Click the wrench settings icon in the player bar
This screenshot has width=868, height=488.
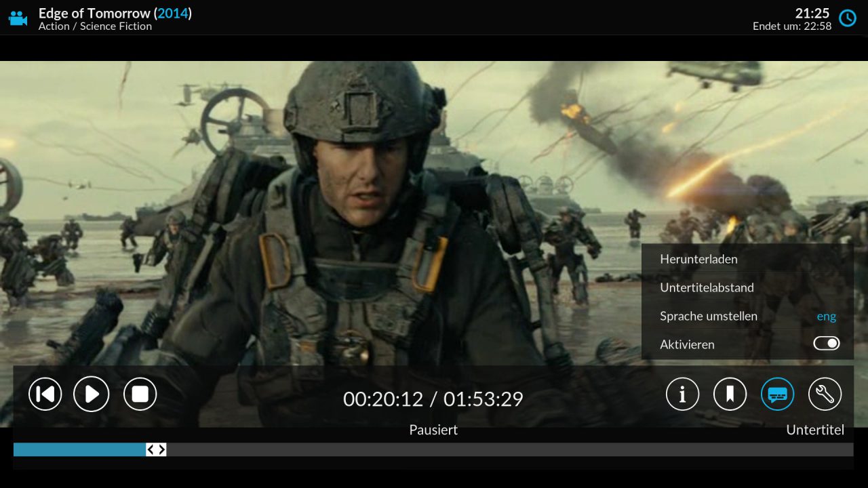click(825, 394)
